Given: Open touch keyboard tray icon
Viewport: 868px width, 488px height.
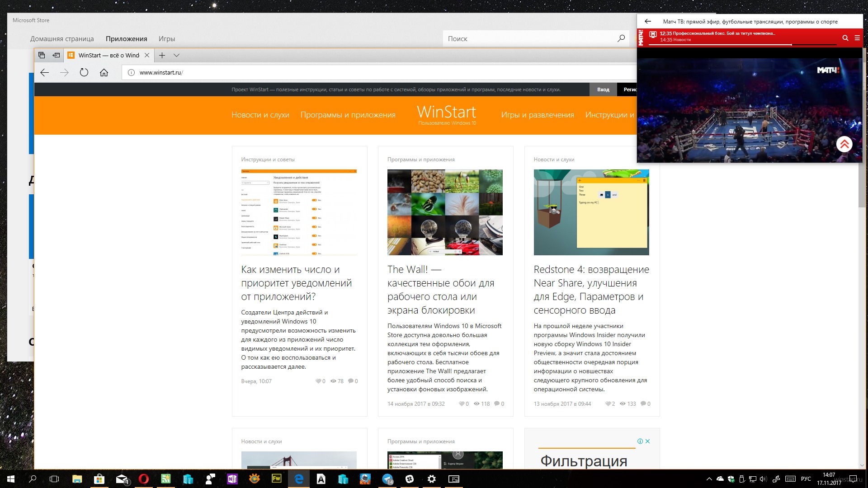Looking at the screenshot, I should tap(791, 479).
